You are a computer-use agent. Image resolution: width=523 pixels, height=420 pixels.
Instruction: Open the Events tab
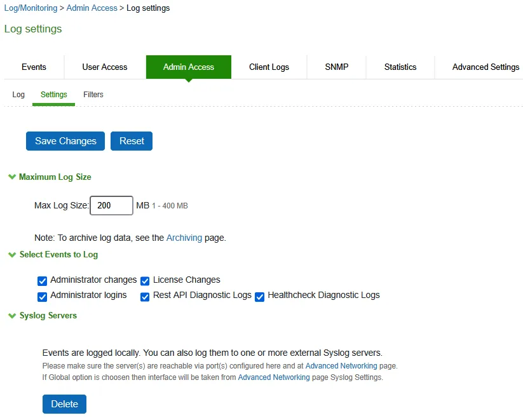(x=34, y=67)
